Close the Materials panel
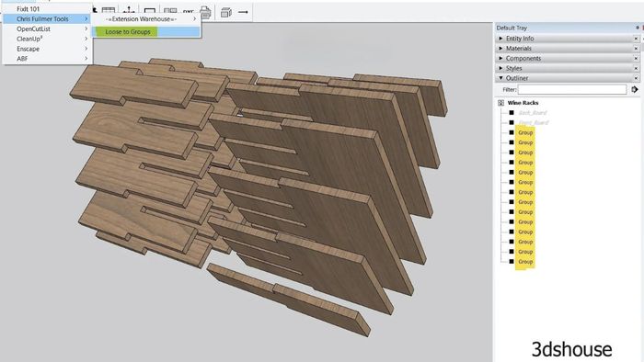 (636, 49)
